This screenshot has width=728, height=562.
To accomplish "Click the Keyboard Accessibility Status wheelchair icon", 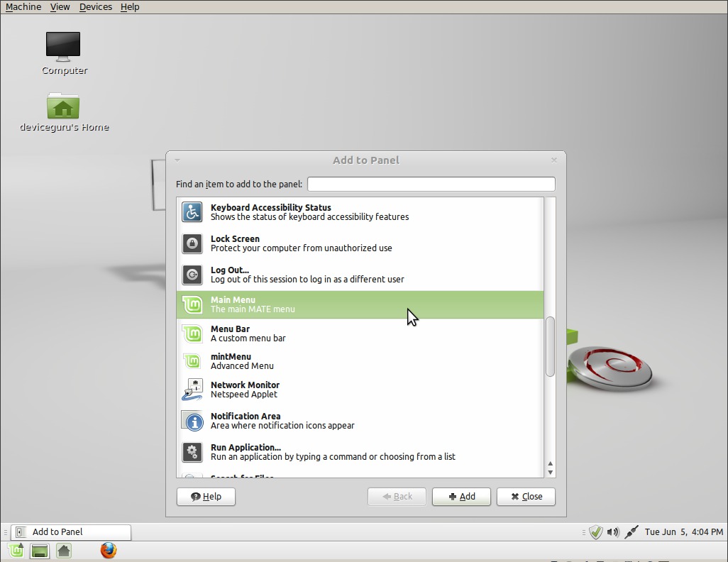I will click(x=192, y=212).
